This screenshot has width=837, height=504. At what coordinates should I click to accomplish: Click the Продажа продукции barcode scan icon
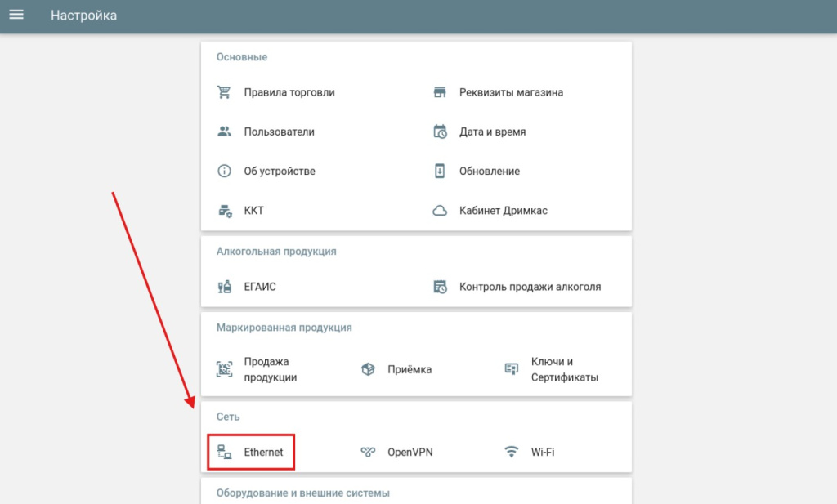pyautogui.click(x=225, y=369)
